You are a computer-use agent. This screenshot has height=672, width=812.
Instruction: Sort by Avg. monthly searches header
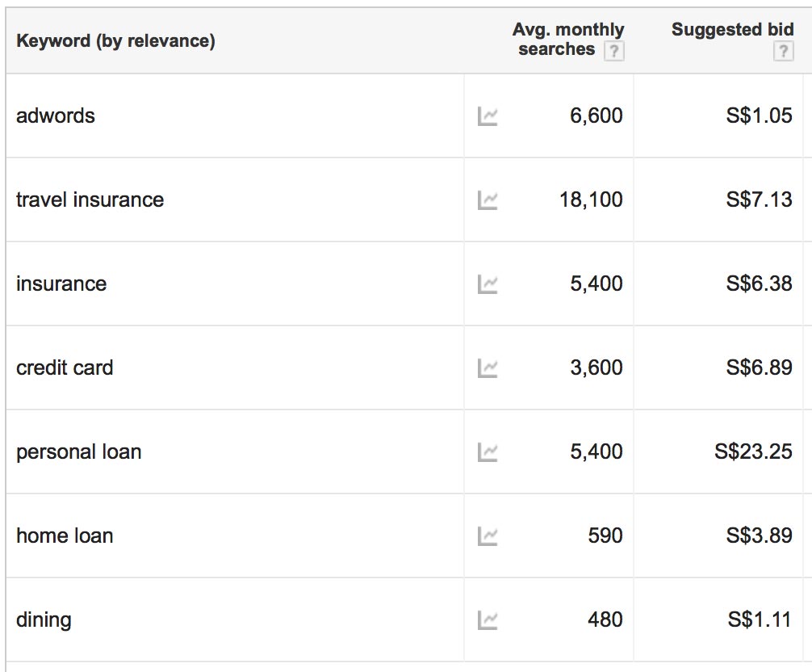tap(568, 39)
